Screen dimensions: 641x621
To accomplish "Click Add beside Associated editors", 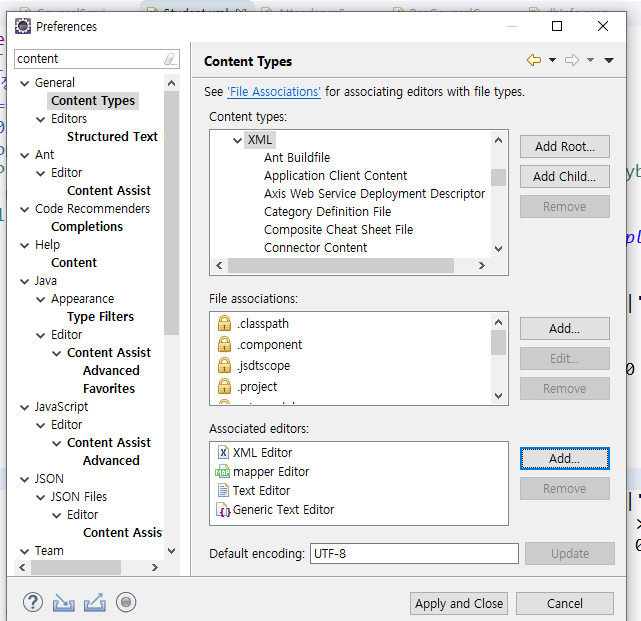I will coord(565,458).
